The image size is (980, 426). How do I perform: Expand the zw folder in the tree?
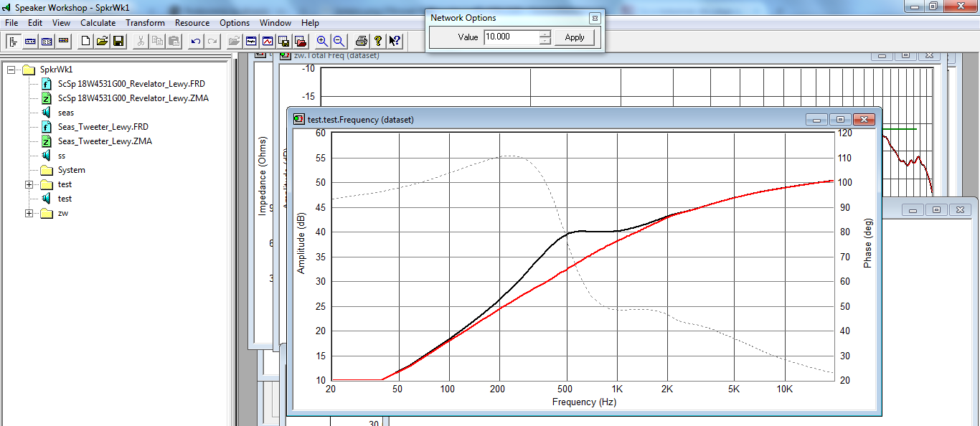pos(29,213)
